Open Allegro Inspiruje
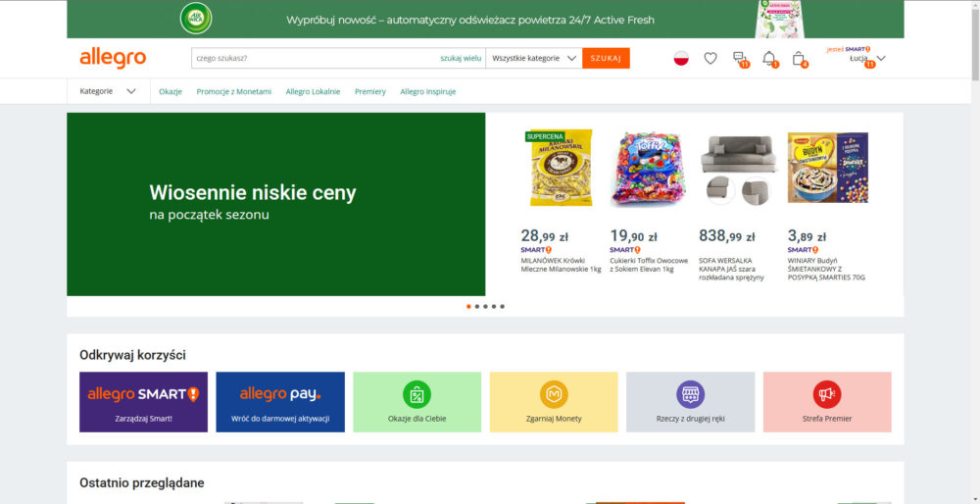The width and height of the screenshot is (980, 504). pyautogui.click(x=428, y=91)
